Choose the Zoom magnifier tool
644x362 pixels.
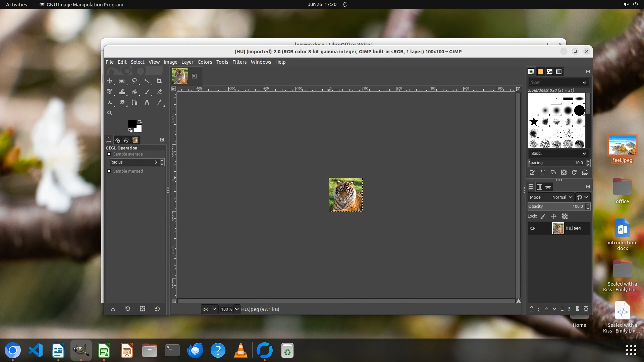[x=110, y=113]
